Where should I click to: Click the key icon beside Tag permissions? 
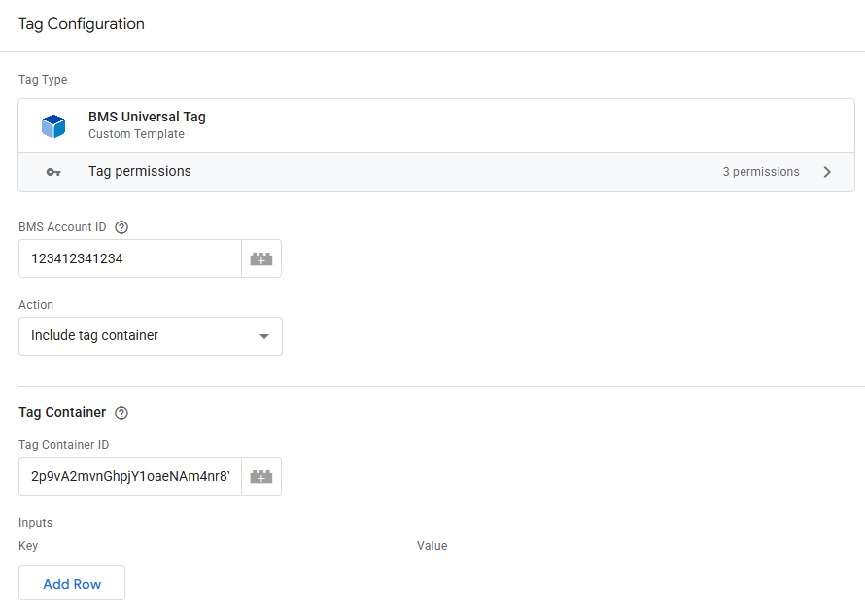pos(53,172)
